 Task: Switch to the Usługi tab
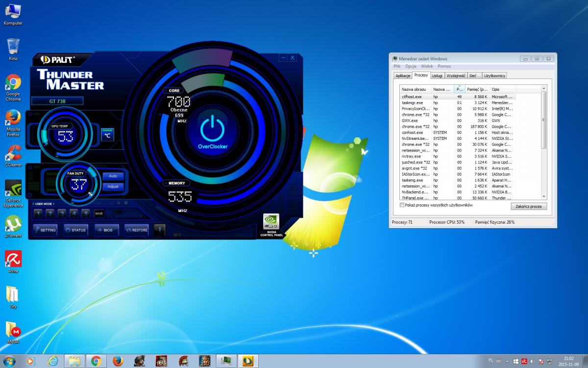click(x=437, y=76)
